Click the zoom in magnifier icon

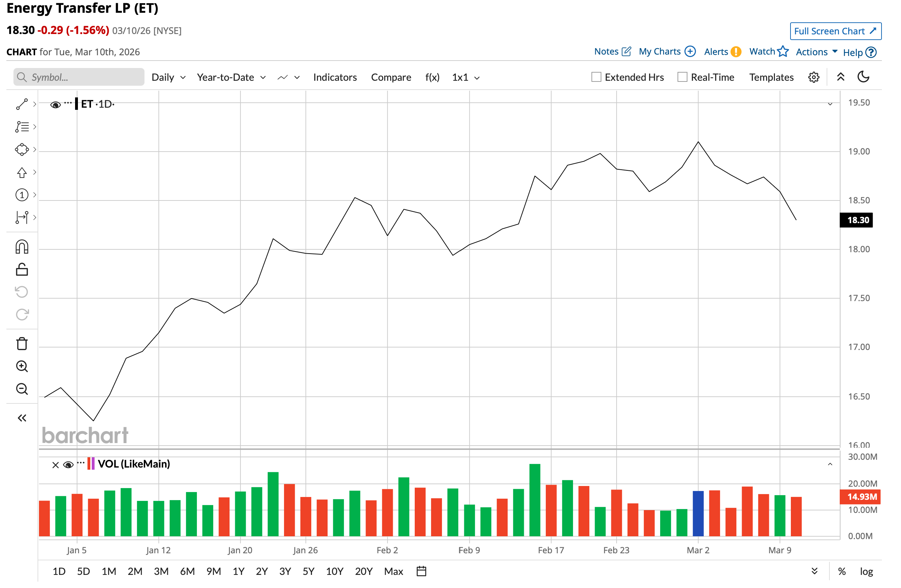click(22, 367)
